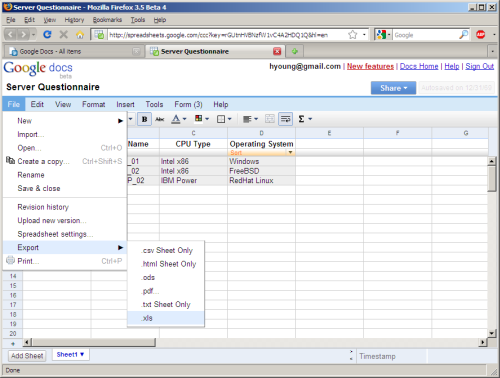Screen dimensions: 500x378
Task: Open the Form (3) menu
Action: point(188,104)
